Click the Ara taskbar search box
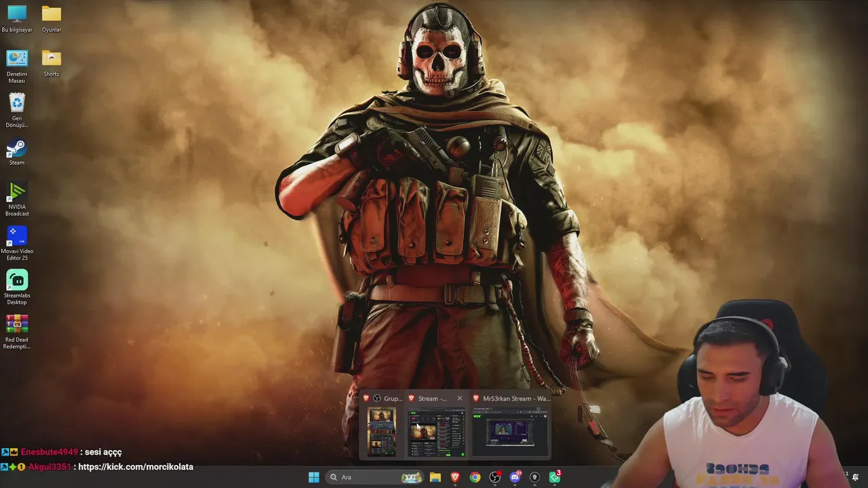The width and height of the screenshot is (868, 488). click(x=375, y=477)
